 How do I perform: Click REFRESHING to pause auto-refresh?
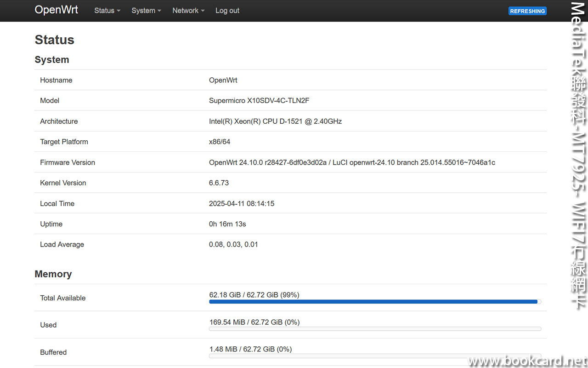point(527,11)
